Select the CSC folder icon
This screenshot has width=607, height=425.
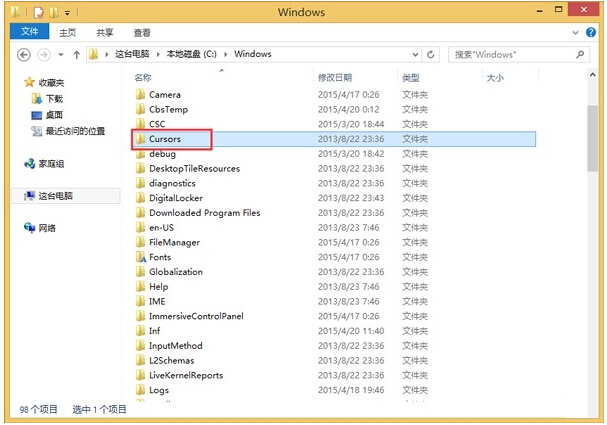pos(141,124)
